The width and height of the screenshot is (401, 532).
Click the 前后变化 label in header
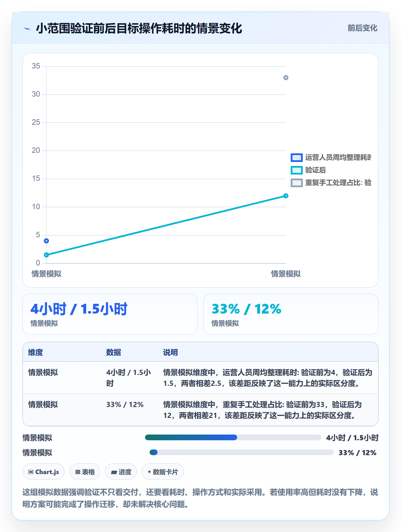[362, 28]
